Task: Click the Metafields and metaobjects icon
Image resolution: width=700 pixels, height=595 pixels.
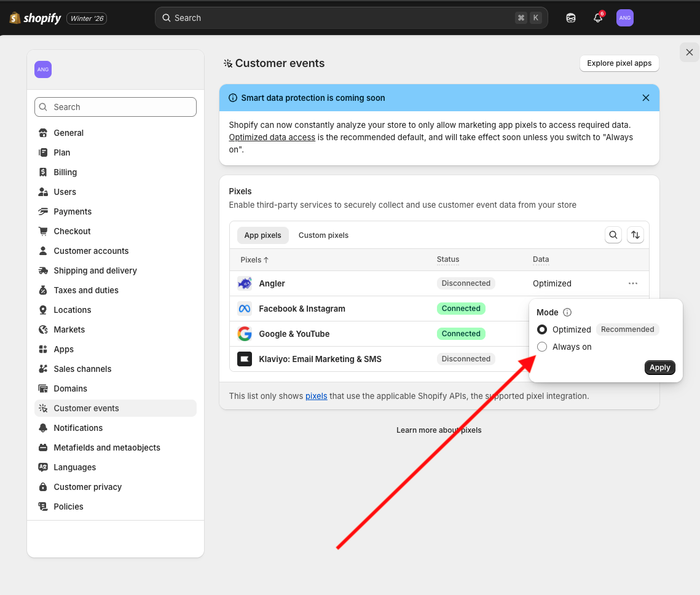Action: [43, 447]
